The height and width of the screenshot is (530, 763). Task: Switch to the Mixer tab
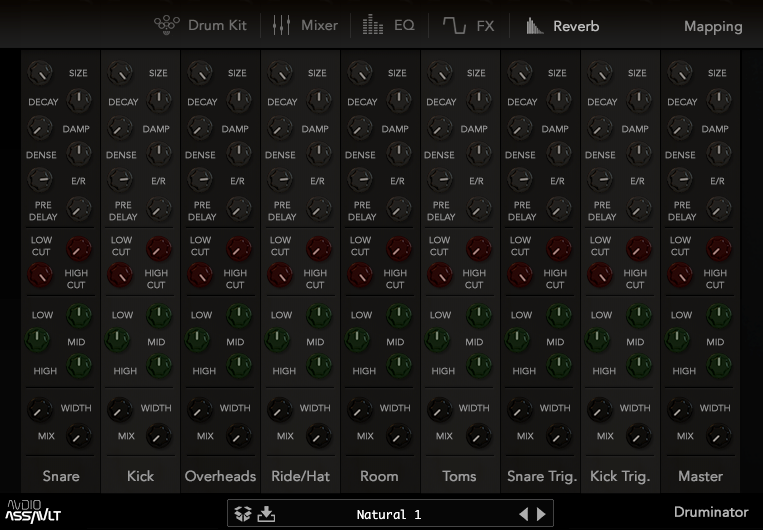tap(305, 25)
